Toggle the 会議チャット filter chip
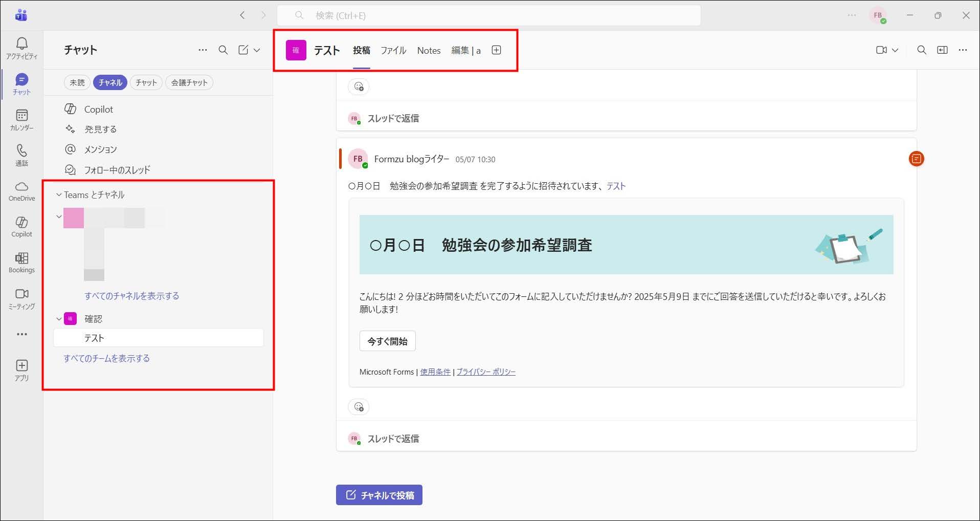Screen dimensions: 980x521 pos(189,82)
